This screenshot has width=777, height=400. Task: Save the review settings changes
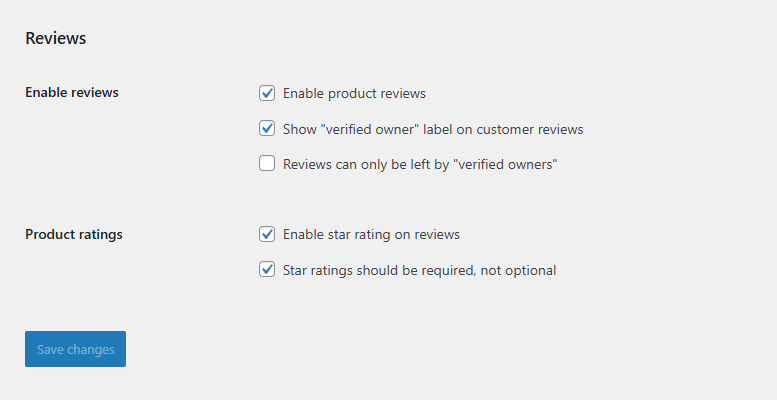click(x=75, y=349)
